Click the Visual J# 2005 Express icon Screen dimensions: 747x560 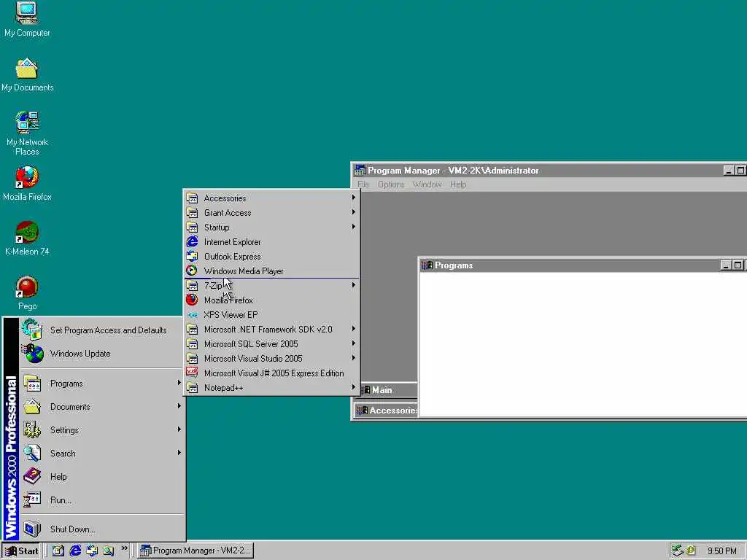click(x=192, y=373)
